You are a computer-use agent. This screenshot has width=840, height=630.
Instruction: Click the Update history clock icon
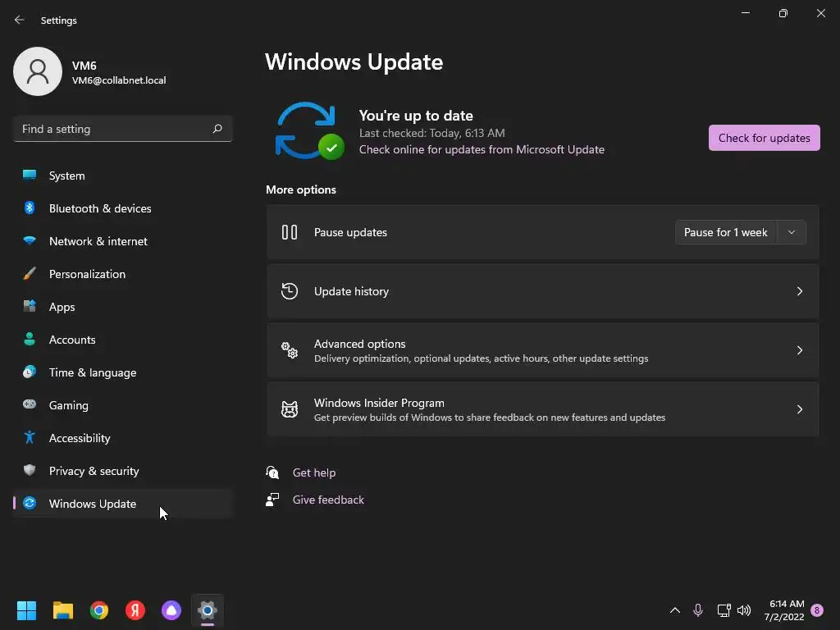point(290,291)
